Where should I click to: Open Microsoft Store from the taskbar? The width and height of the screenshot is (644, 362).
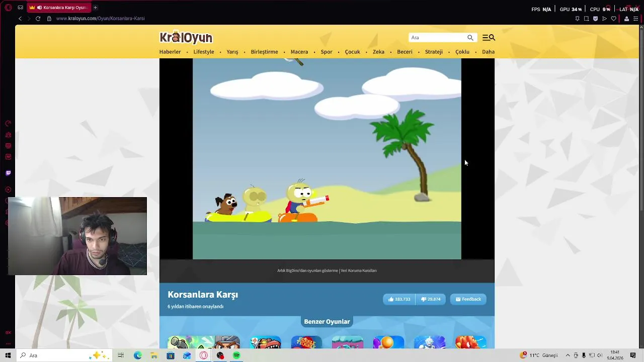coord(171,355)
